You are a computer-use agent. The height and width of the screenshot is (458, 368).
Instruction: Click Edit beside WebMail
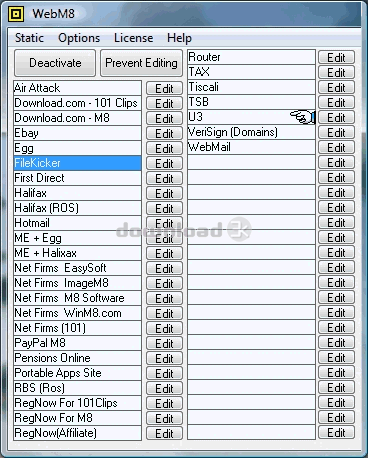click(336, 147)
